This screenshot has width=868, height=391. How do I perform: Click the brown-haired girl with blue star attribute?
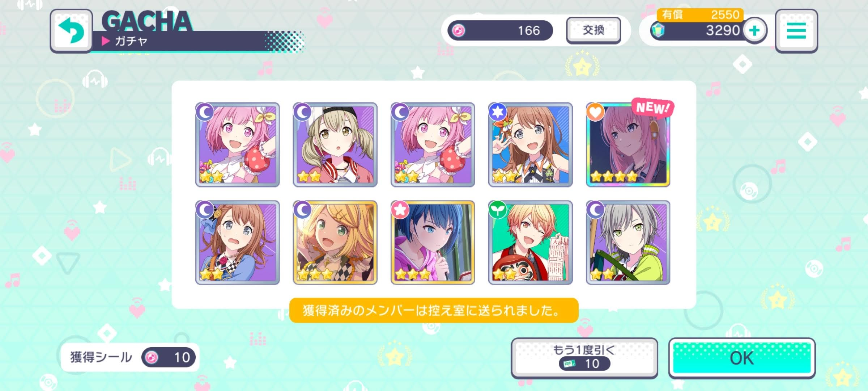click(x=530, y=144)
